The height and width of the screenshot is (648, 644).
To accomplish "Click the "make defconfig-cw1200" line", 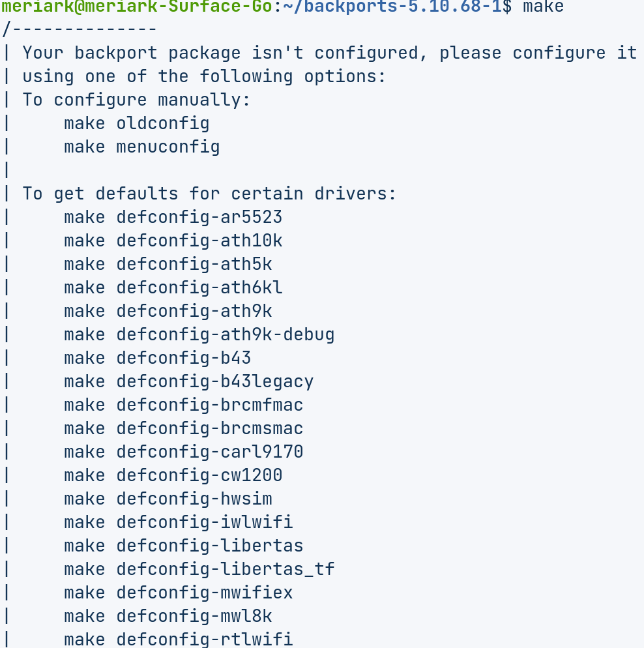I will 173,475.
